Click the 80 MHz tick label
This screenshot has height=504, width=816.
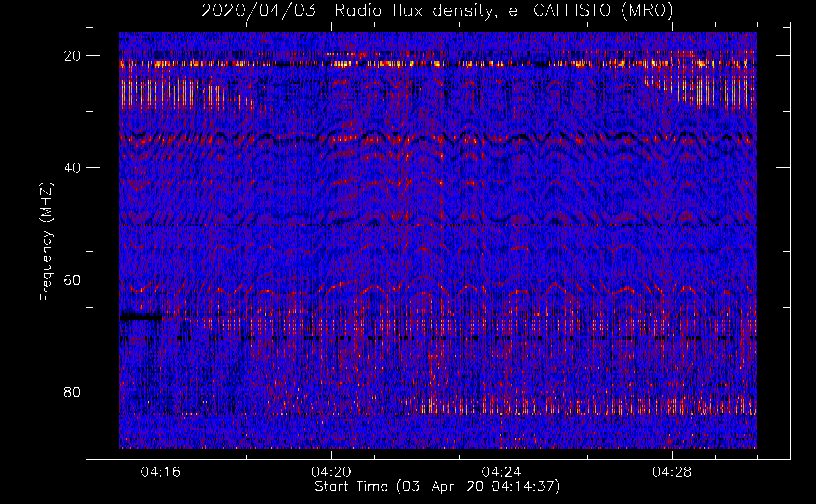[x=73, y=392]
